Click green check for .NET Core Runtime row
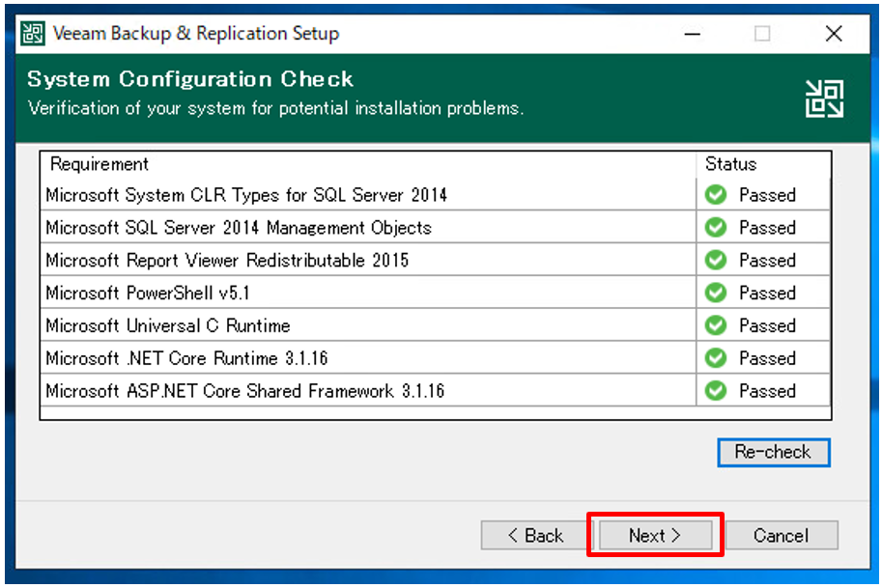Image resolution: width=882 pixels, height=588 pixels. (716, 357)
